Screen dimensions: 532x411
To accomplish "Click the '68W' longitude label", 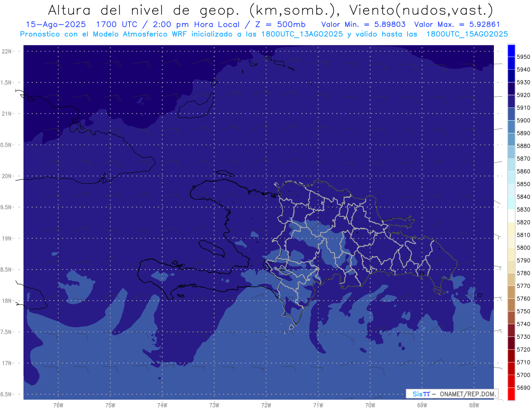I will pyautogui.click(x=473, y=405).
